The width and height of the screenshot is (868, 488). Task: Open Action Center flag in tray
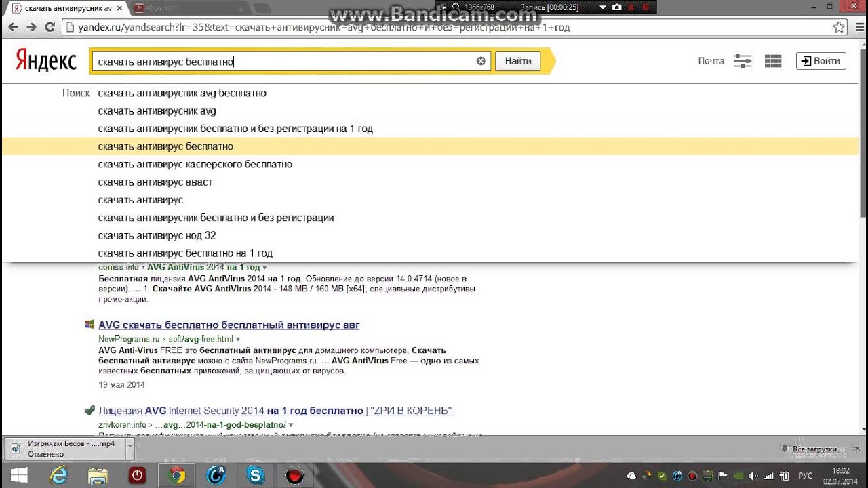point(723,476)
